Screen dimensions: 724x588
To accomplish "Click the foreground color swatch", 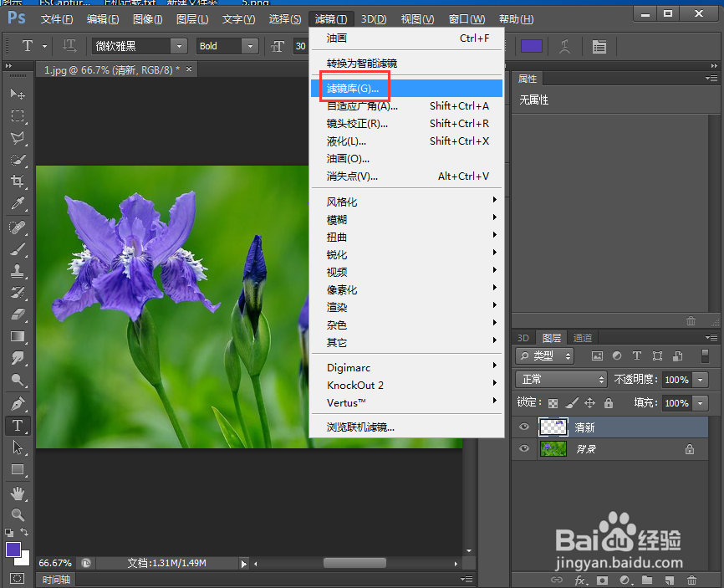I will click(13, 550).
